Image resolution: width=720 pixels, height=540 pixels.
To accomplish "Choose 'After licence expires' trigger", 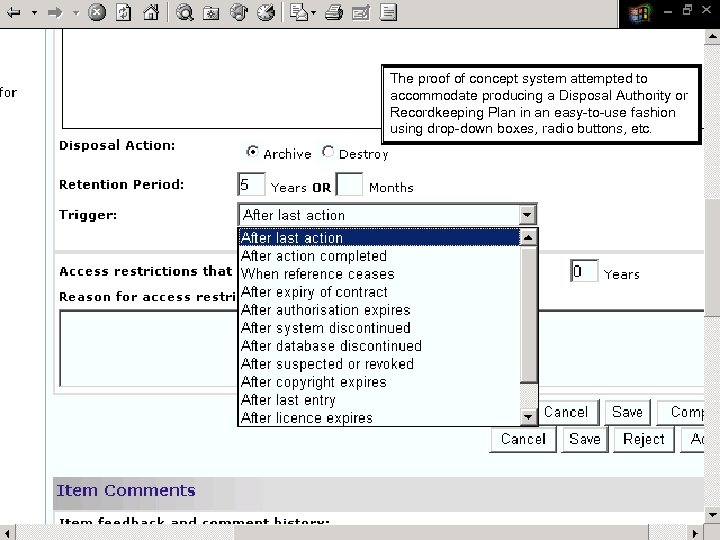I will point(379,418).
